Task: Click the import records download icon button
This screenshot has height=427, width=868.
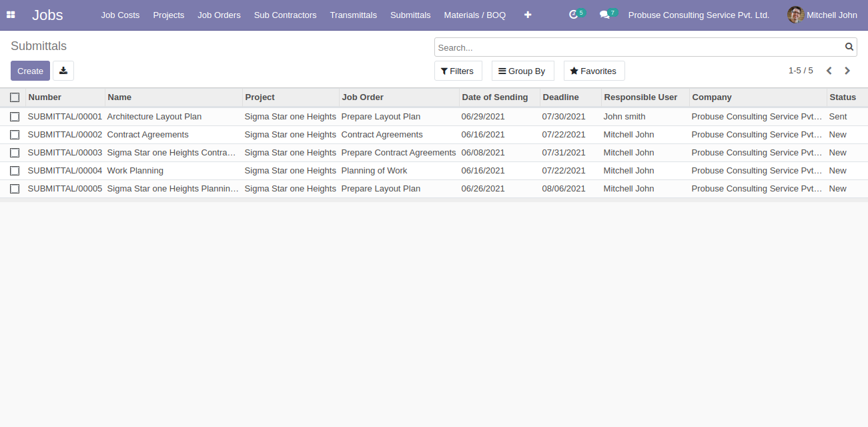Action: click(63, 71)
